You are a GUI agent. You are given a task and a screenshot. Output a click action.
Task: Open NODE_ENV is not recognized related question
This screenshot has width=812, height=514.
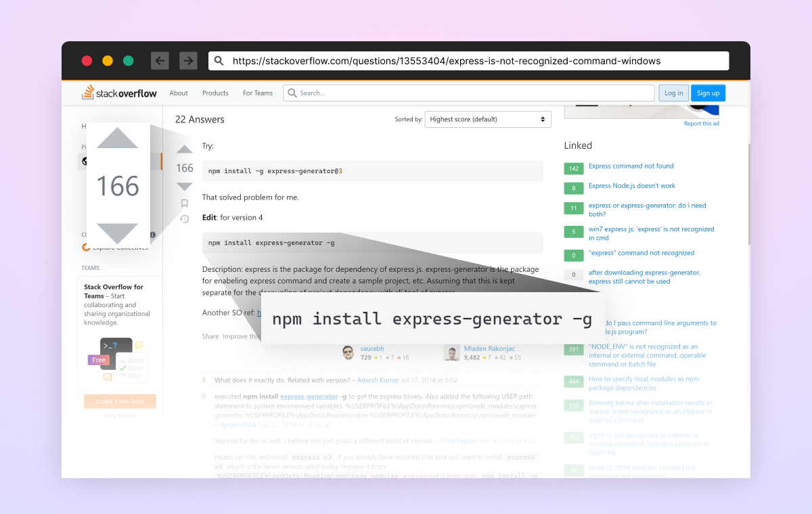point(647,355)
